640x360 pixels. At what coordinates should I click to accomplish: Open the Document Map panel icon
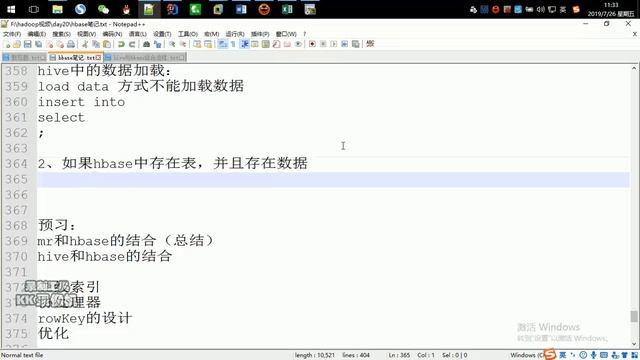pos(266,44)
